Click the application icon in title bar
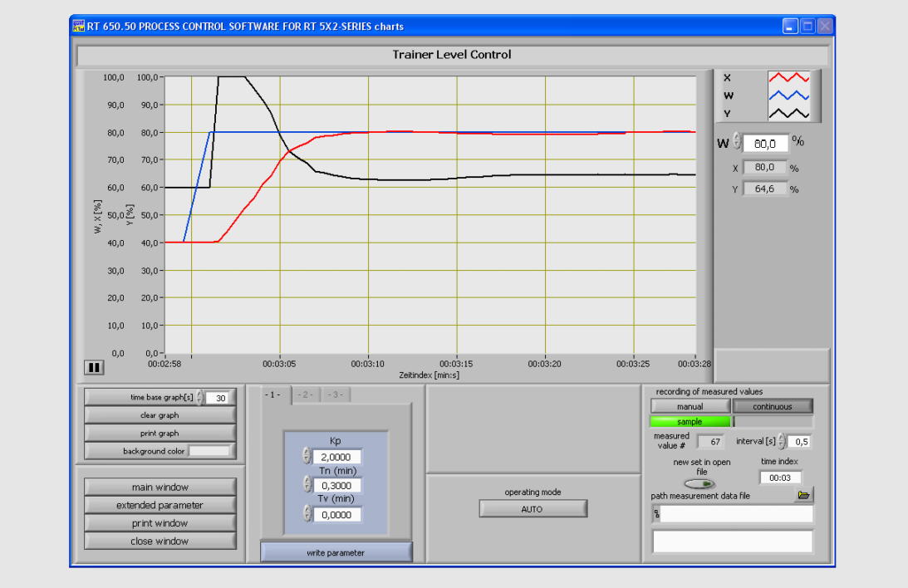Screen dimensions: 908x588 click(x=80, y=27)
